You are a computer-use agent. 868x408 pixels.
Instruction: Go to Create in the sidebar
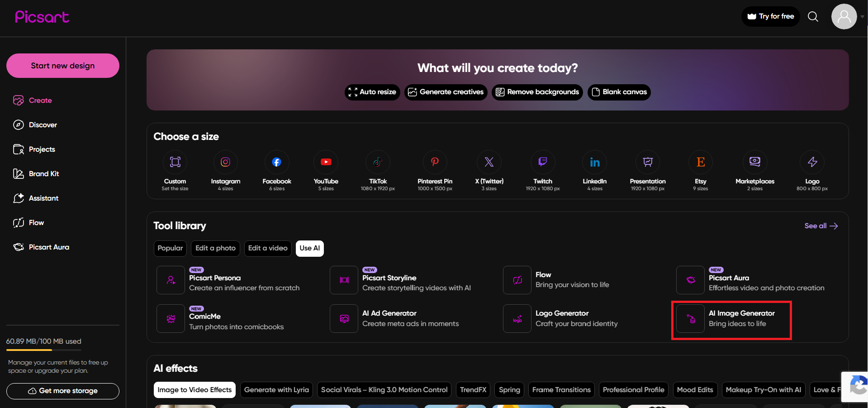[33, 101]
